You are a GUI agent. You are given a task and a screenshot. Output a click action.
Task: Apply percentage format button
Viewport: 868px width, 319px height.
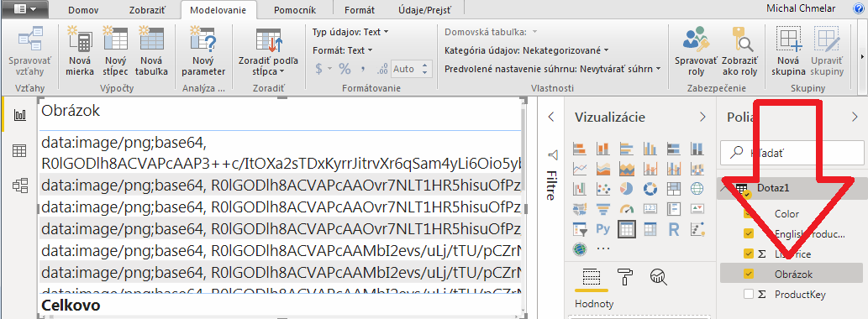(x=345, y=69)
